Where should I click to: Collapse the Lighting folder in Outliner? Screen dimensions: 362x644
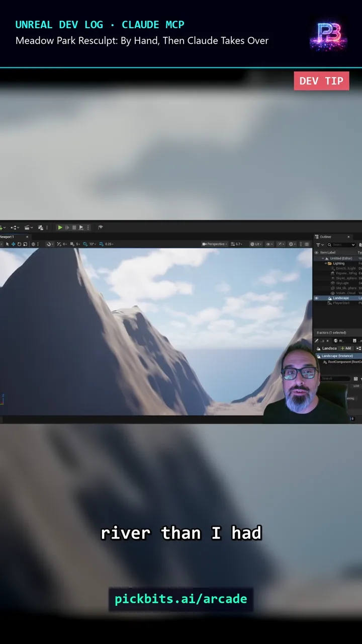(x=326, y=263)
